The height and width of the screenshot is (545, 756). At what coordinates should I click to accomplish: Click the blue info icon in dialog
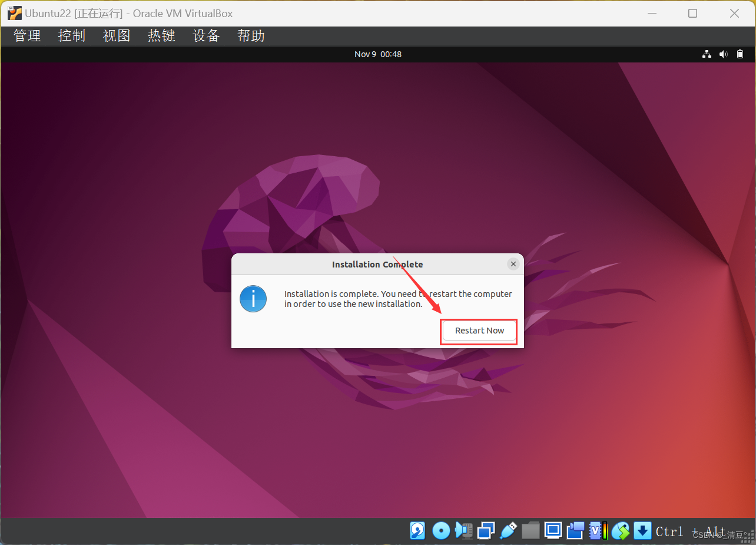[253, 299]
